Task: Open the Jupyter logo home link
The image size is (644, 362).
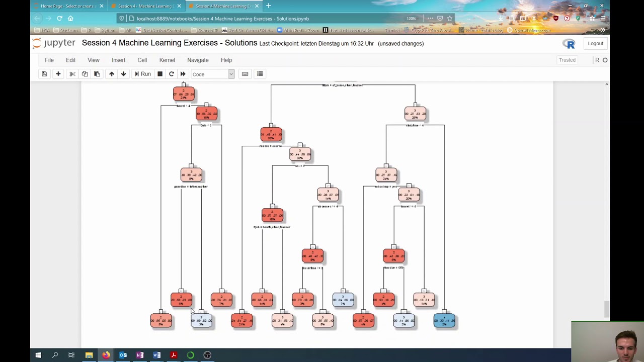Action: [x=54, y=43]
